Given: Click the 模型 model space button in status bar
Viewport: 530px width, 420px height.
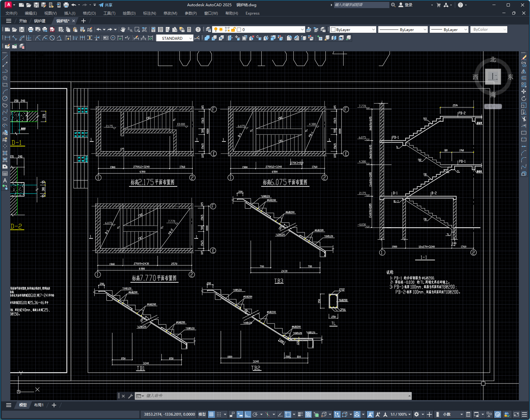Looking at the screenshot, I should pyautogui.click(x=202, y=414).
